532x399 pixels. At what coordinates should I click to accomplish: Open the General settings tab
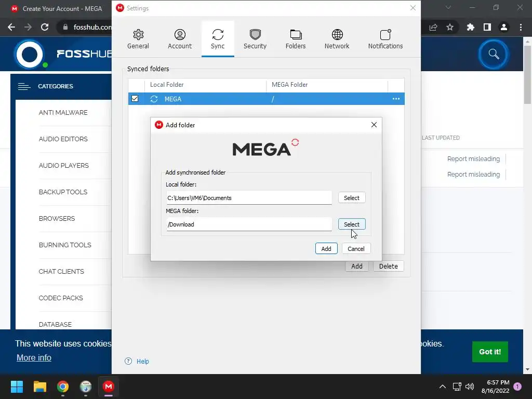(138, 39)
